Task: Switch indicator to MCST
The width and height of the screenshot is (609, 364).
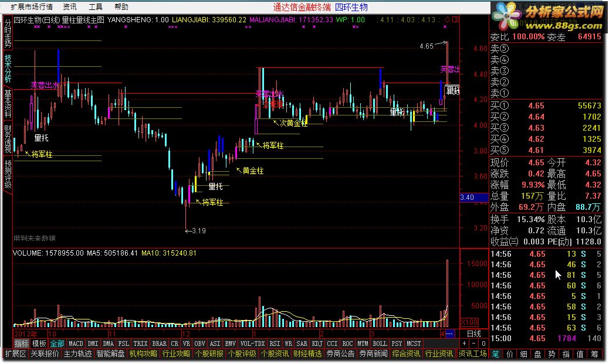Action: pos(414,343)
